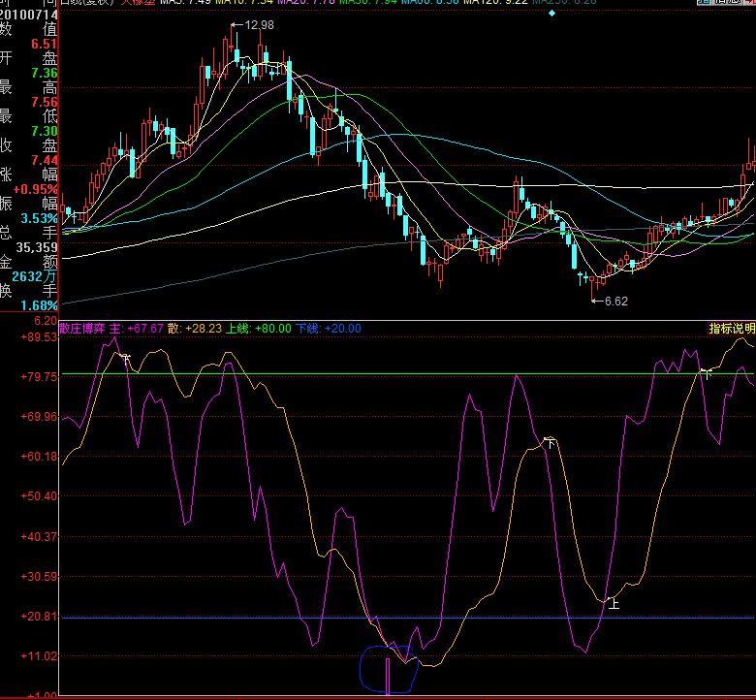This screenshot has width=756, height=700.
Task: Click the magenta vertical signal bar inside blue circle
Action: pos(389,675)
